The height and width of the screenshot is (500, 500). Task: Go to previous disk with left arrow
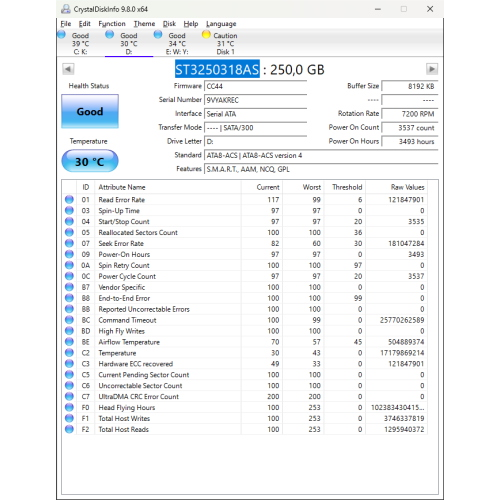click(x=68, y=69)
